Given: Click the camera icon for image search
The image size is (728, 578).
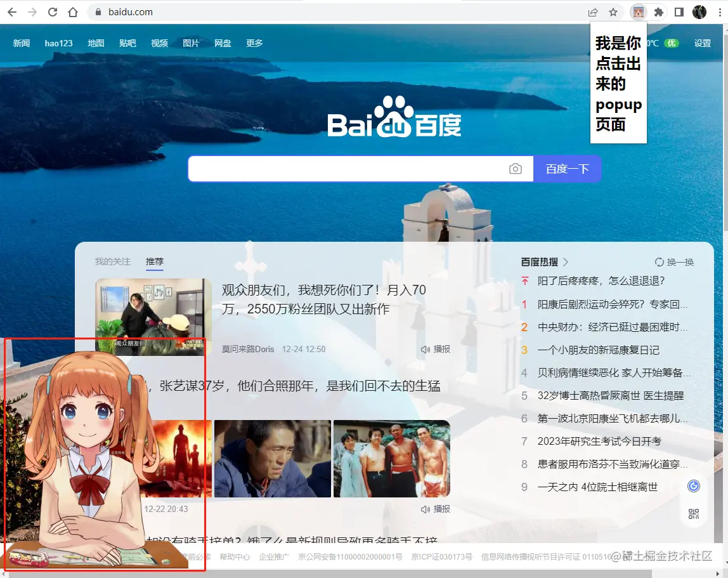Looking at the screenshot, I should 516,168.
